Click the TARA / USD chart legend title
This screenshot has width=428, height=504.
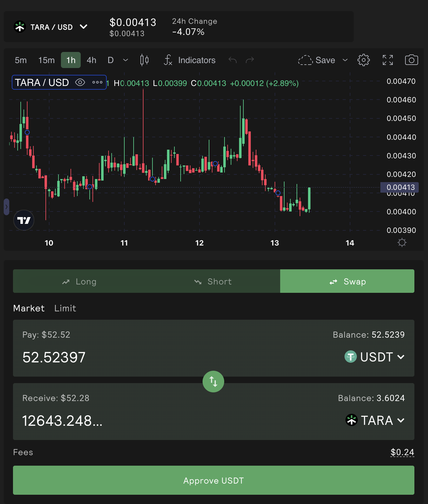pos(42,83)
